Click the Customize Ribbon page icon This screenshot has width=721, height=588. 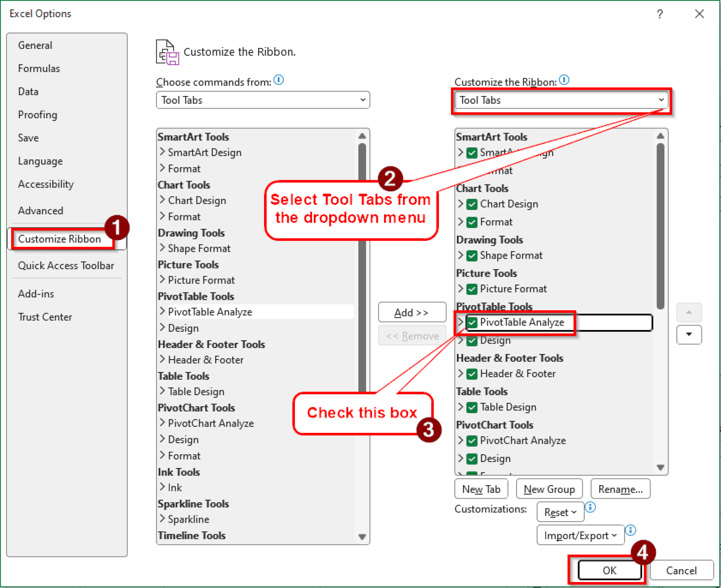point(166,52)
